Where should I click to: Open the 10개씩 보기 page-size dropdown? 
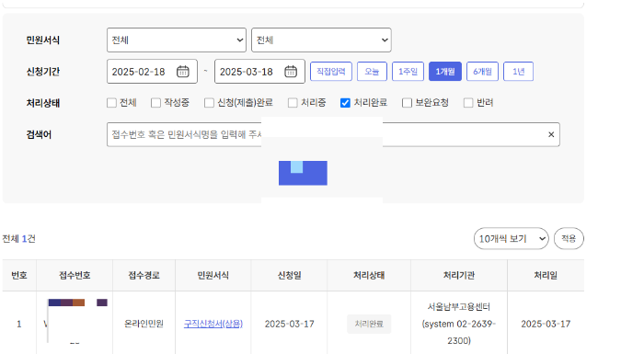click(x=512, y=238)
